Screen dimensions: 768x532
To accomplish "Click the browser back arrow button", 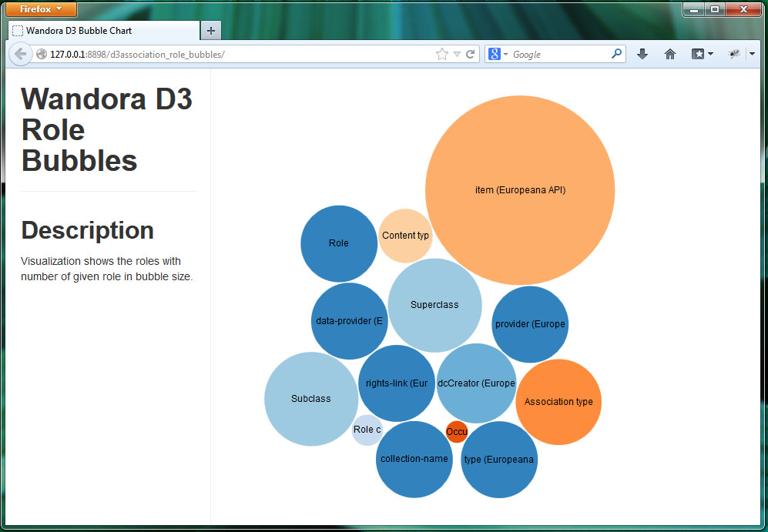I will point(20,55).
